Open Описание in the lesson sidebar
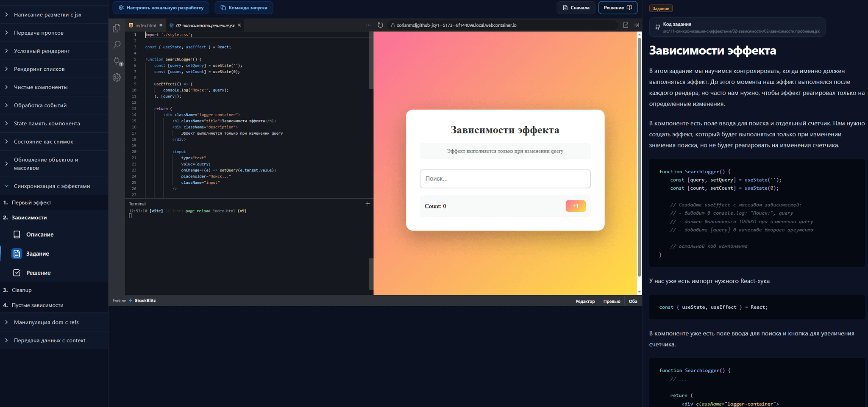Screen dimensions: 868x407 [39, 234]
